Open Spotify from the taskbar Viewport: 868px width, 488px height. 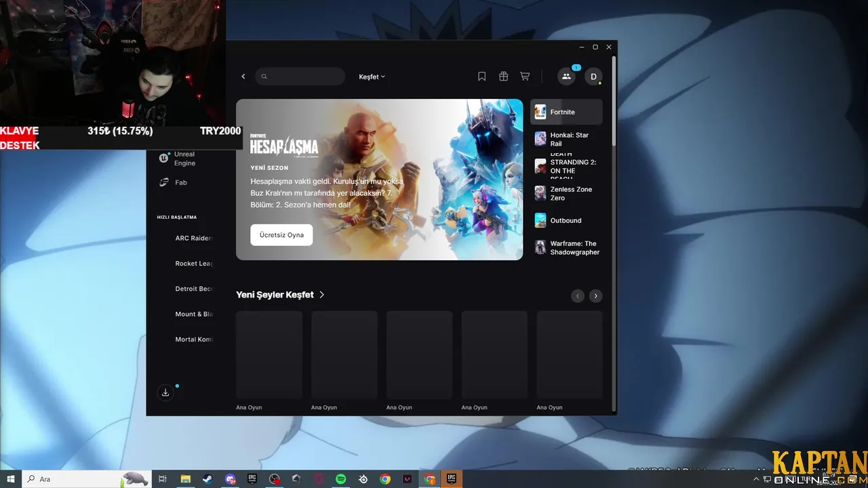(x=341, y=479)
